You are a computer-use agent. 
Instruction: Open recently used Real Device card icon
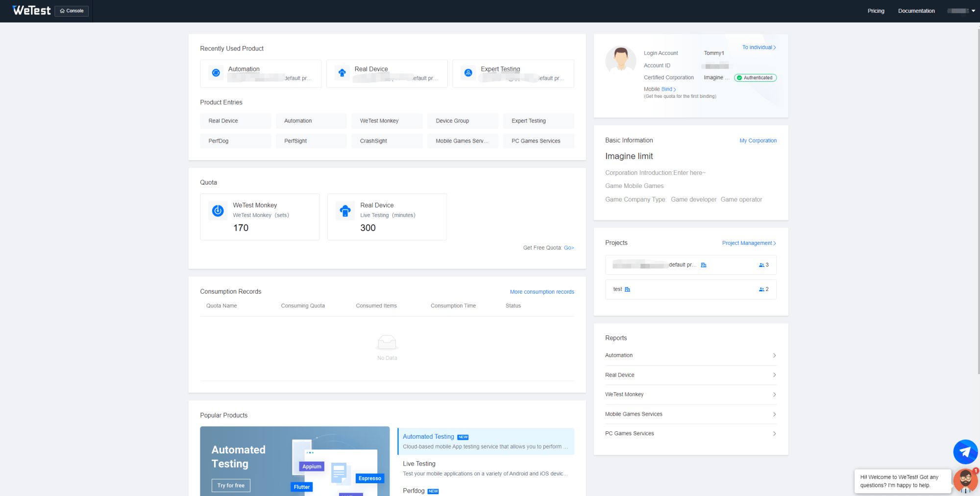pos(342,73)
